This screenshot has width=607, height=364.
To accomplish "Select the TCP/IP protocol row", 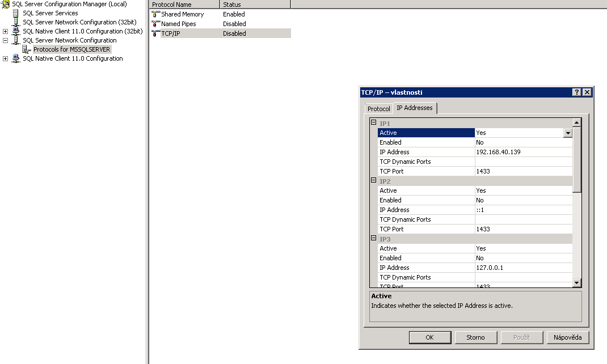I will [220, 33].
